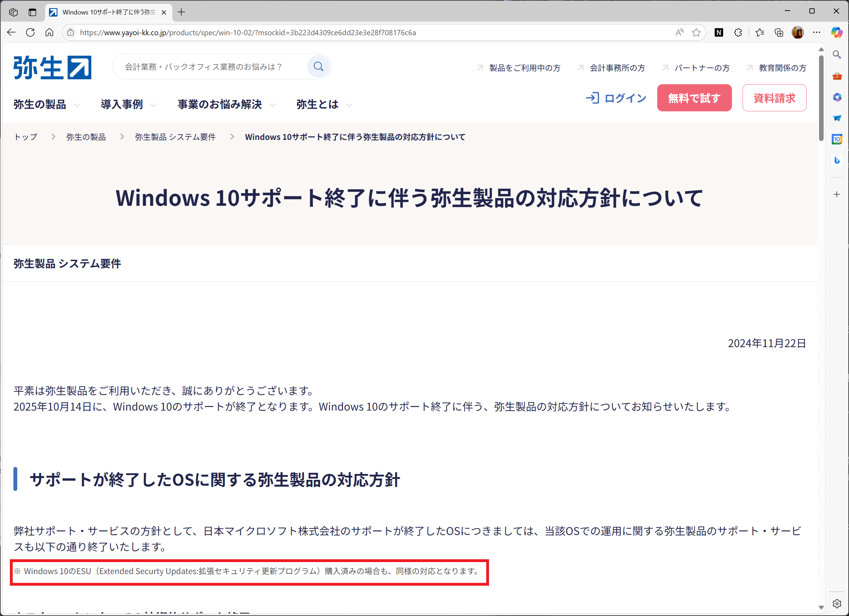Open Settings and more ellipsis menu

tap(817, 32)
